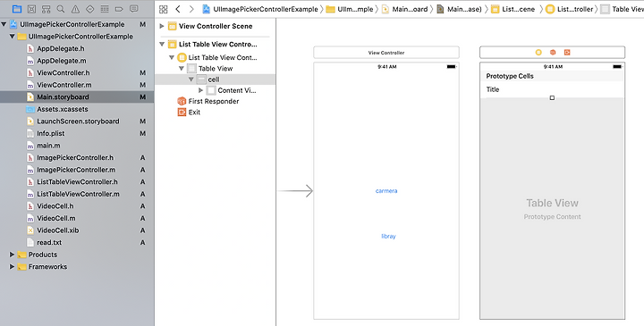Open ImagePickerController.m

(77, 170)
